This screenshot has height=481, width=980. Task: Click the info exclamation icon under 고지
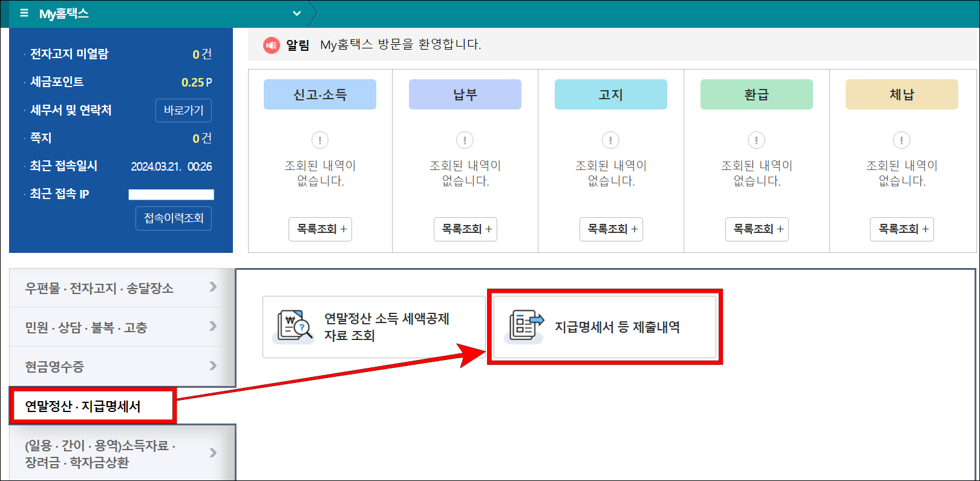[610, 140]
